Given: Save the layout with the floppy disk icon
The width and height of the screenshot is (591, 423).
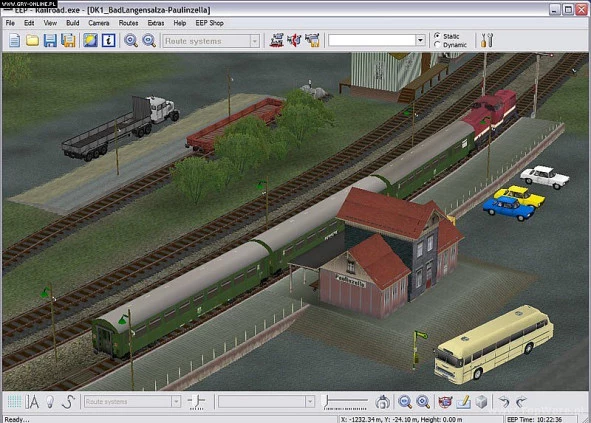Looking at the screenshot, I should pyautogui.click(x=50, y=40).
